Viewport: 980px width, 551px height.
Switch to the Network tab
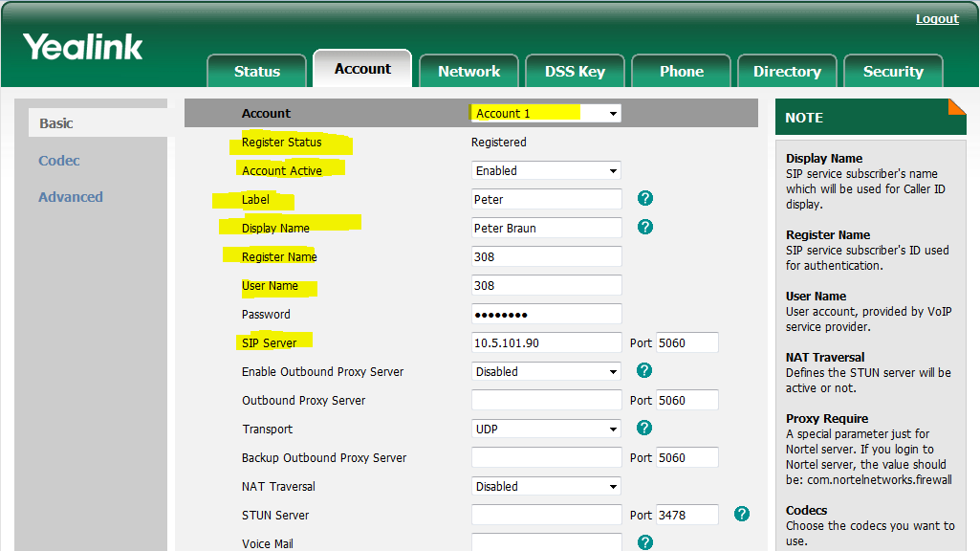(x=468, y=72)
